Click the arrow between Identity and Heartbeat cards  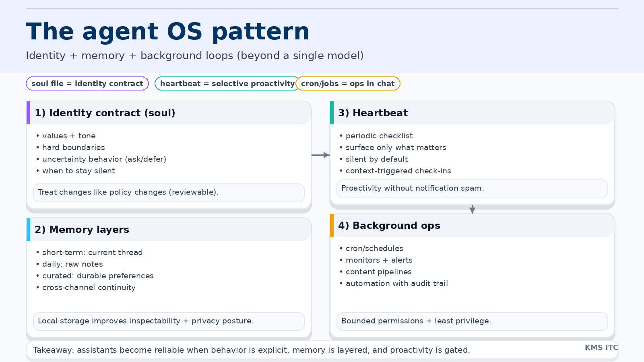click(x=320, y=154)
